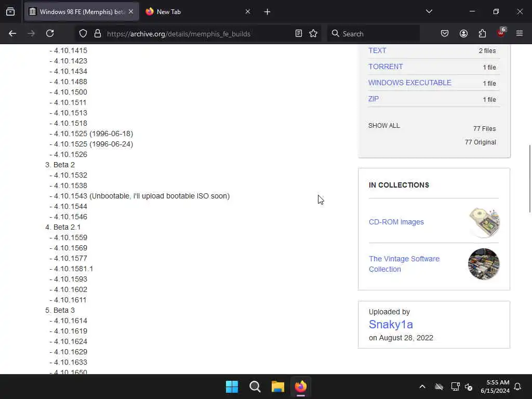Open the ZIP download link
Image resolution: width=532 pixels, height=399 pixels.
[373, 99]
